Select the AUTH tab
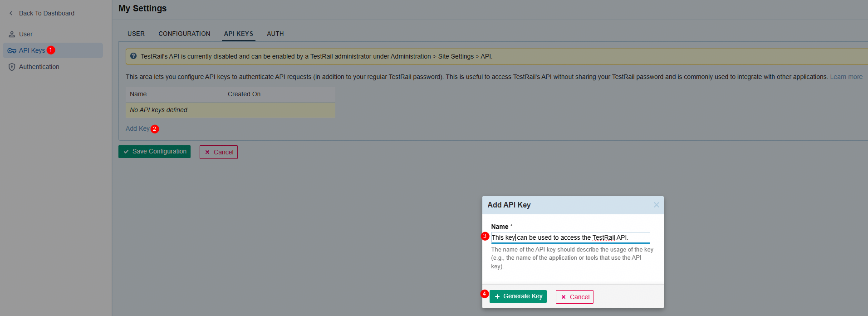868x316 pixels. tap(275, 34)
